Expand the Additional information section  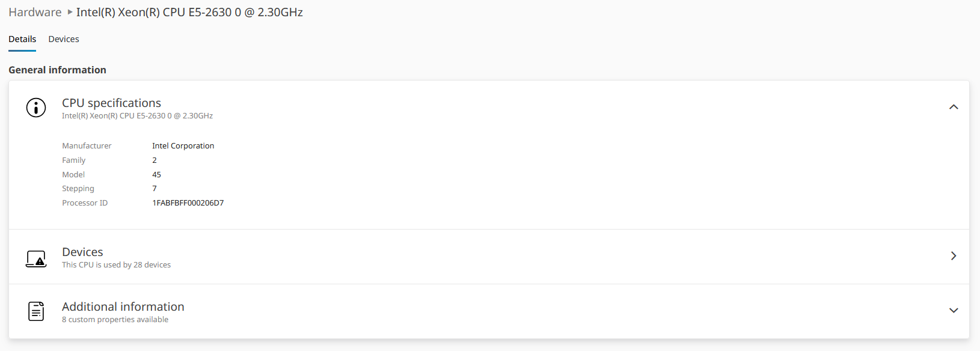[x=954, y=311]
